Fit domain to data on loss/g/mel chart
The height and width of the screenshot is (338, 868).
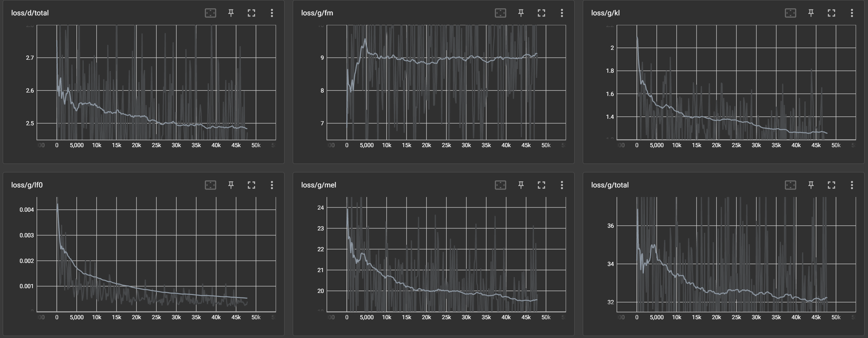pos(501,185)
